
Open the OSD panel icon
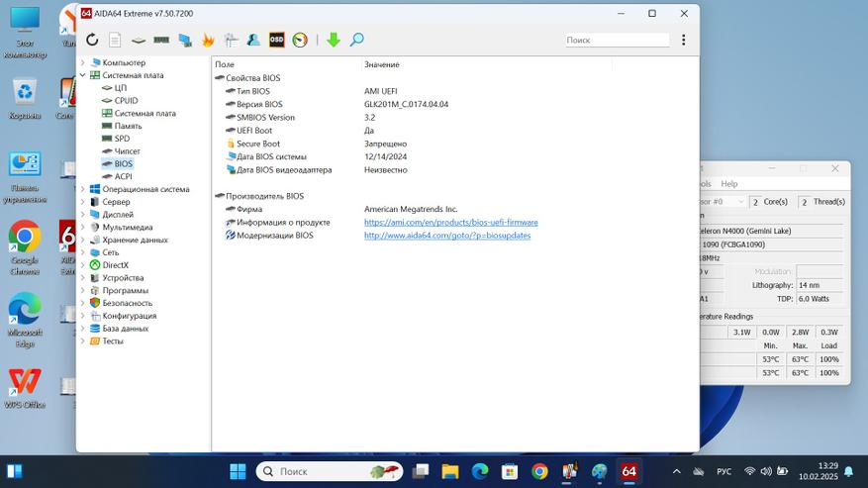click(x=277, y=40)
